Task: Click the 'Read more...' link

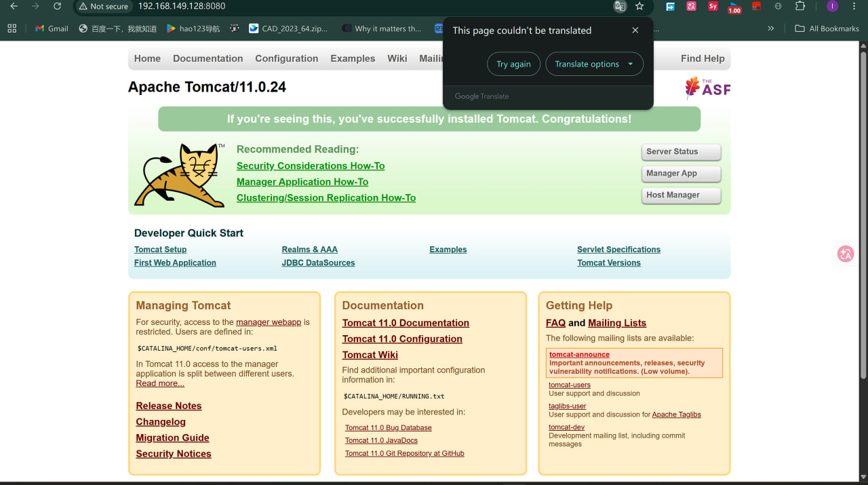Action: [160, 383]
